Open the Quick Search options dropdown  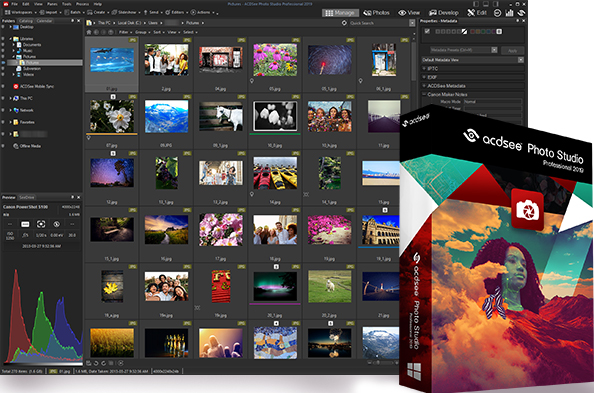pos(412,23)
